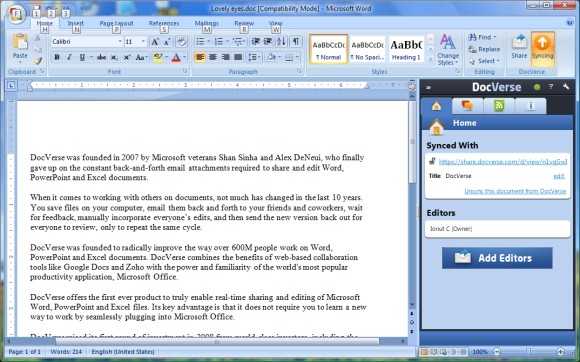Open the DocVerse info tab
The height and width of the screenshot is (362, 580).
530,106
